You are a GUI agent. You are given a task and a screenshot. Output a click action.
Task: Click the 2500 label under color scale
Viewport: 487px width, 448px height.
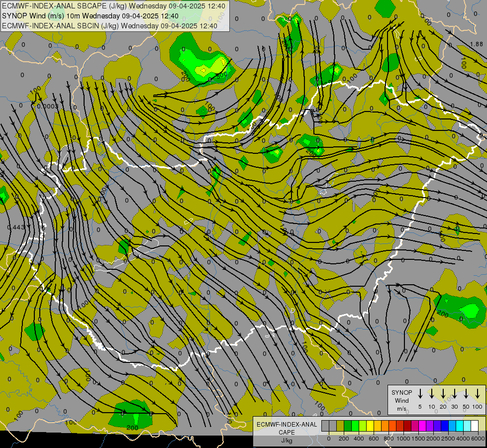(x=448, y=439)
